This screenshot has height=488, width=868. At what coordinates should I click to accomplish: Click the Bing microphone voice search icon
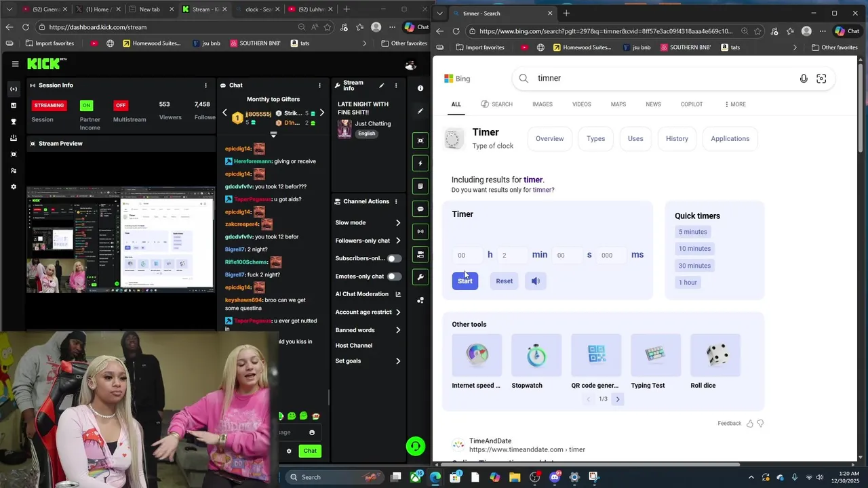coord(804,79)
